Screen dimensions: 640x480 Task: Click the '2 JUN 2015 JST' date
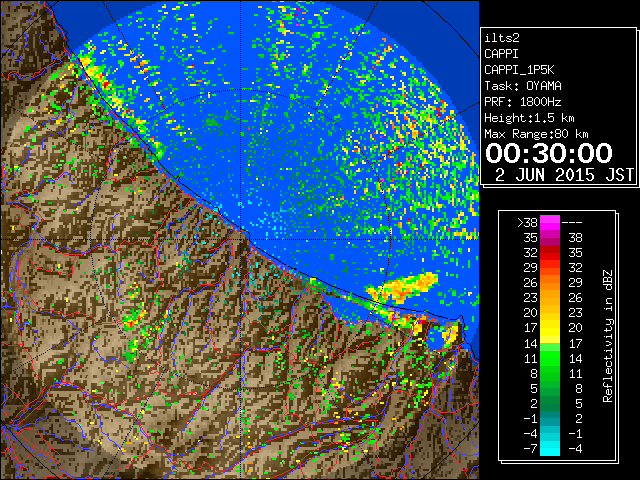coord(564,175)
